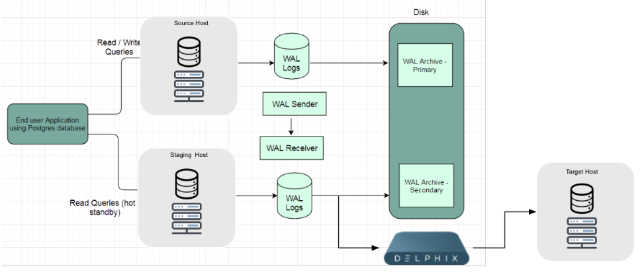Image resolution: width=644 pixels, height=275 pixels.
Task: Click the Target Host title text
Action: (582, 172)
